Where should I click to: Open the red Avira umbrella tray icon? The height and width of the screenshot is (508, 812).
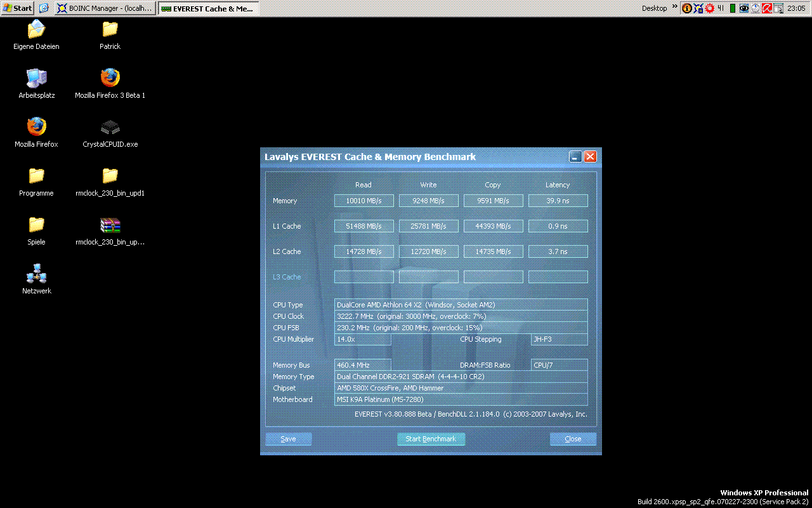click(767, 8)
